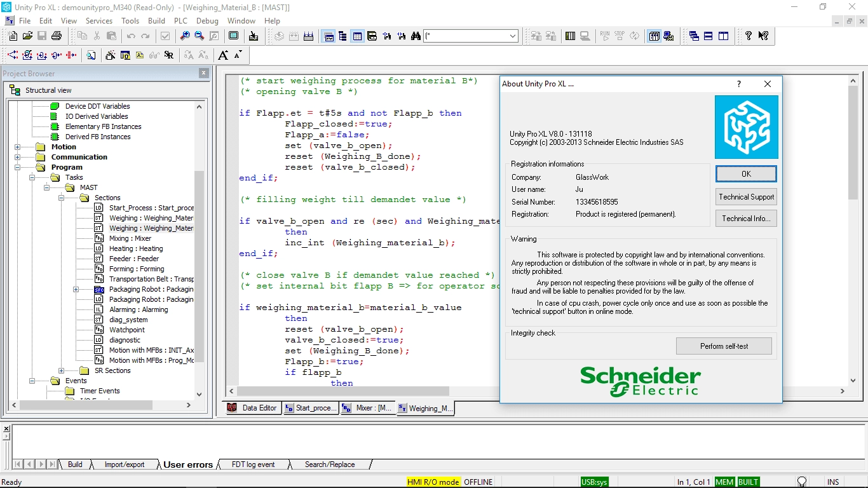Open the Debug menu
Viewport: 868px width, 488px height.
pyautogui.click(x=207, y=21)
